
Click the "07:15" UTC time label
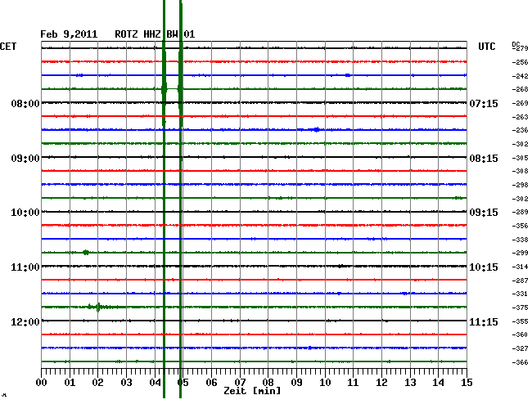484,103
